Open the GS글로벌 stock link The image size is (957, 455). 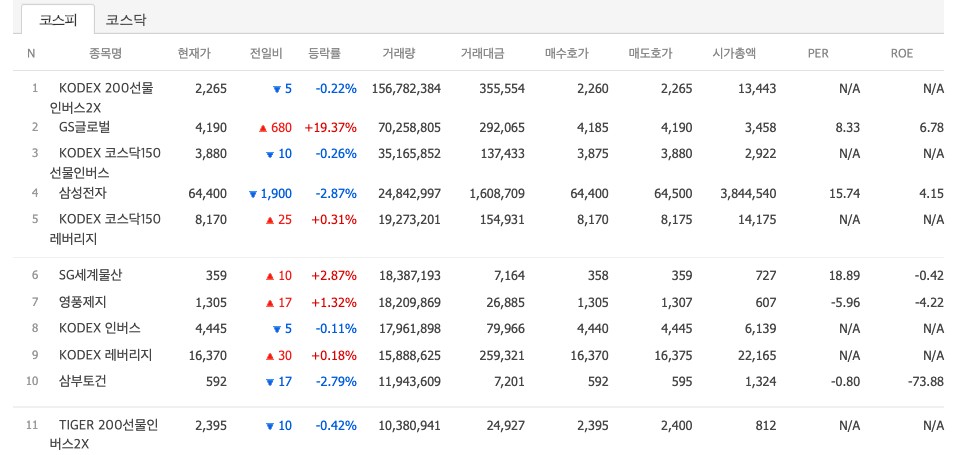(84, 128)
